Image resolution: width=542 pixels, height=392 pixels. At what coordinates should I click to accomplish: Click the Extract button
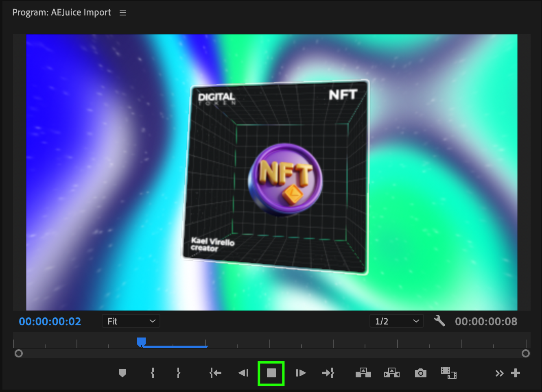[391, 373]
